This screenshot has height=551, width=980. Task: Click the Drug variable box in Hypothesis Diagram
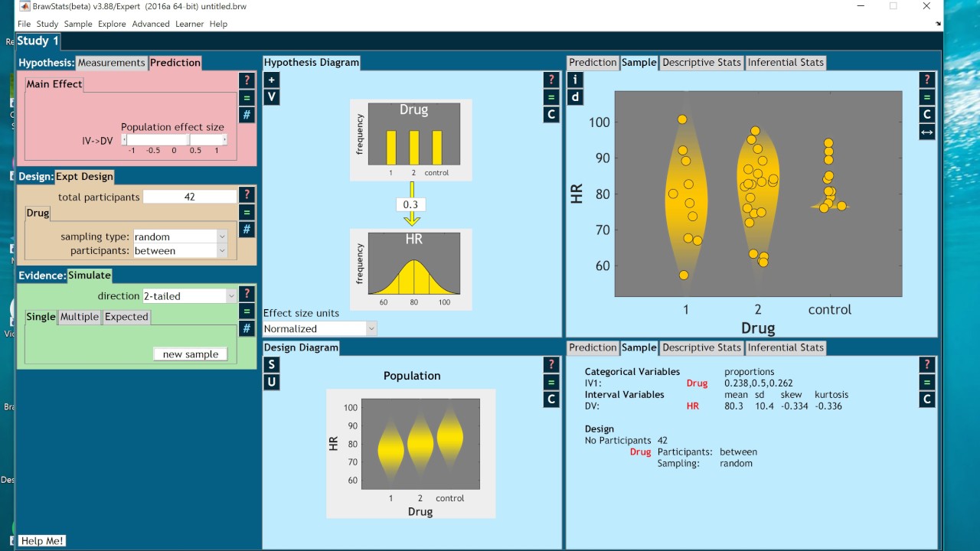[x=411, y=140]
